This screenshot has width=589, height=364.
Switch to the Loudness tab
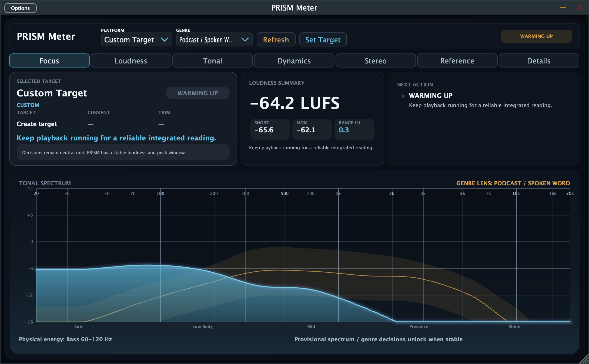click(x=131, y=61)
